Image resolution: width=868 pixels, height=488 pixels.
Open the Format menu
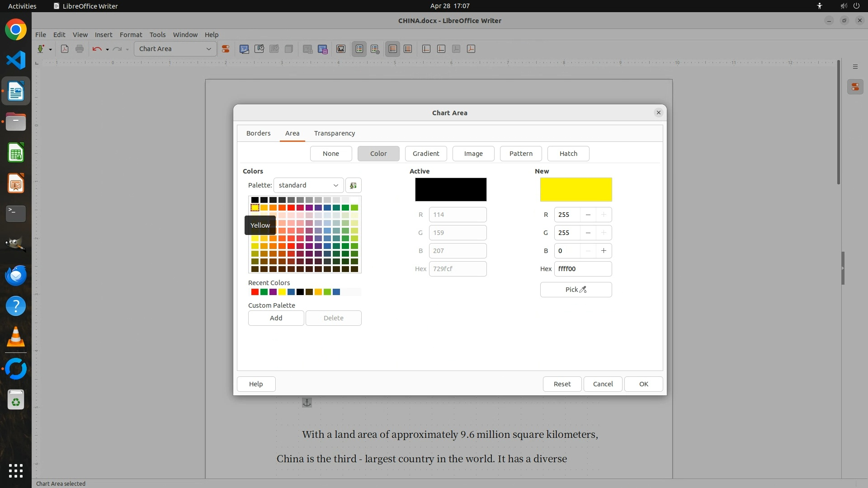131,35
